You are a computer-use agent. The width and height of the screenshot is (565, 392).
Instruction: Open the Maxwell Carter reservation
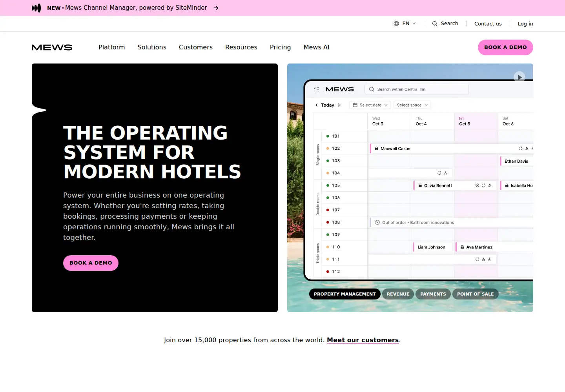(451, 149)
